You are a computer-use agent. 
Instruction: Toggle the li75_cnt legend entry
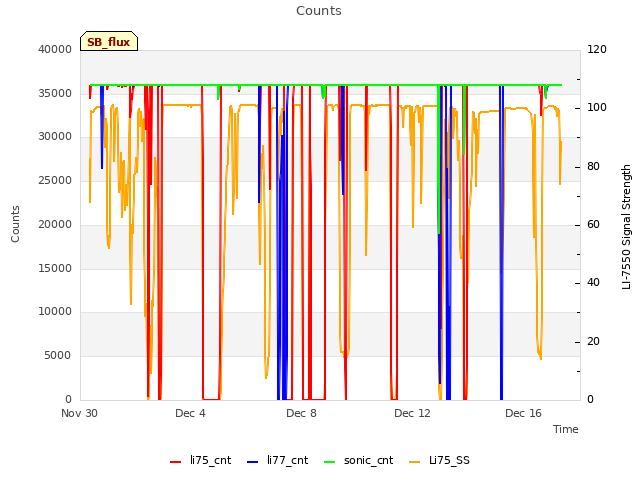pyautogui.click(x=200, y=461)
